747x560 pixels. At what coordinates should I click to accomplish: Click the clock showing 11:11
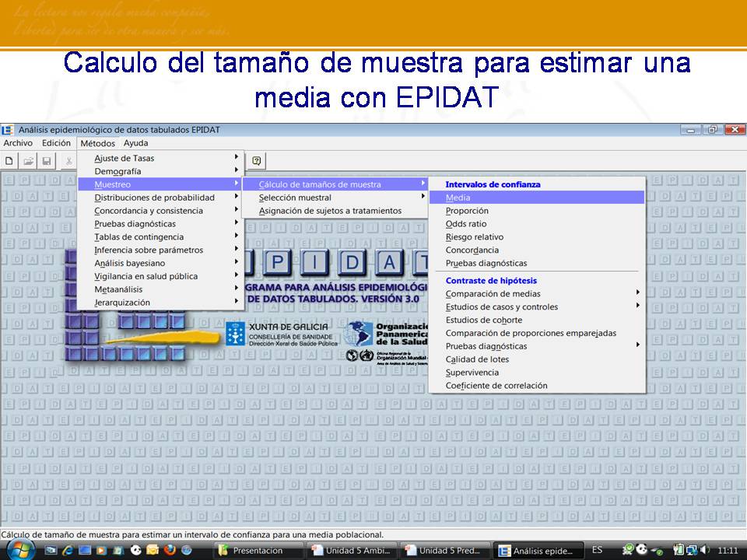point(728,548)
